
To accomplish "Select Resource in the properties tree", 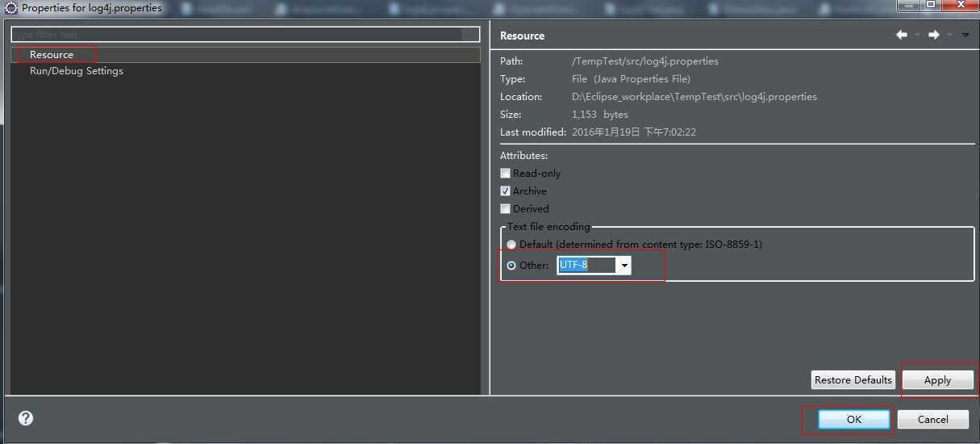I will (52, 54).
